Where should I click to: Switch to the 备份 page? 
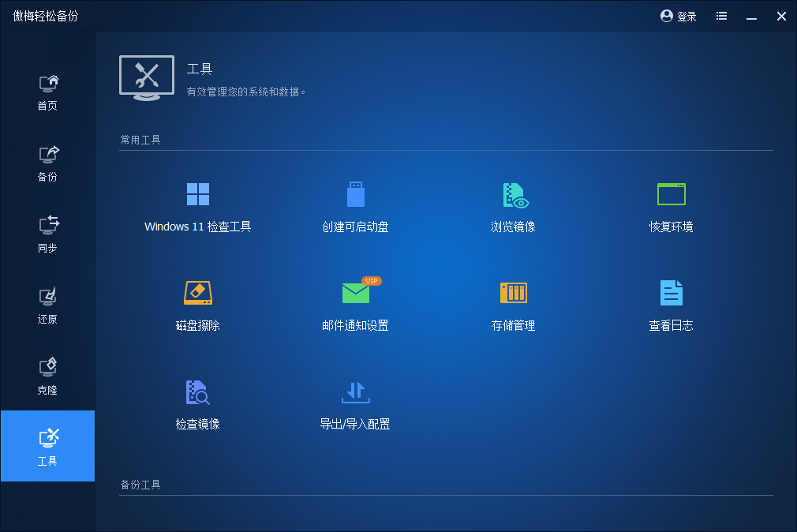coord(47,162)
